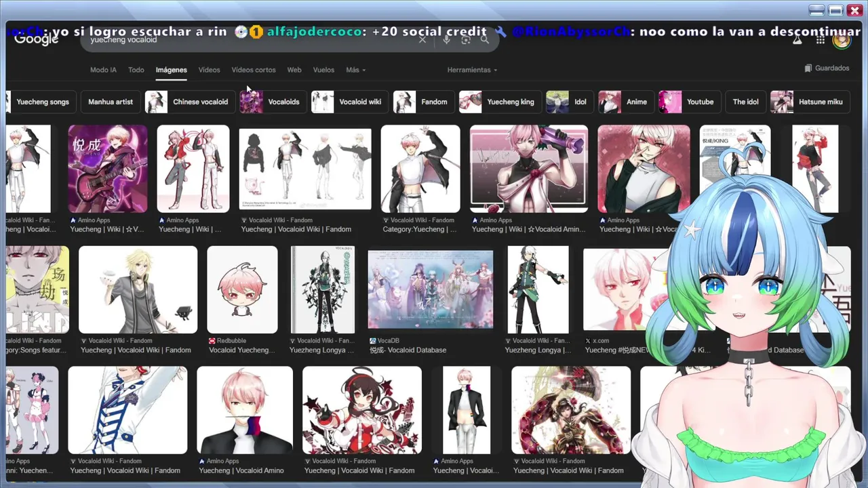Screen dimensions: 868x488
Task: Open the Yuecheng white crop top jacket image
Action: coord(420,169)
